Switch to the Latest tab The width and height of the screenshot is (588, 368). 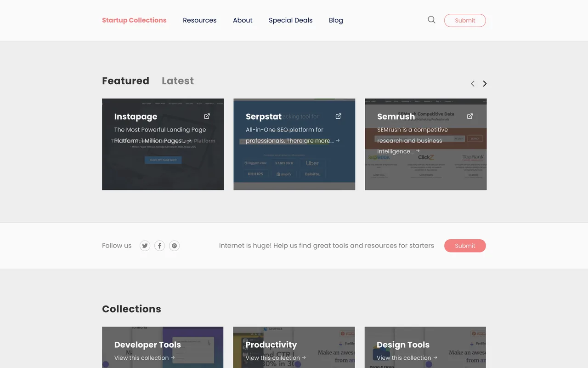point(178,81)
